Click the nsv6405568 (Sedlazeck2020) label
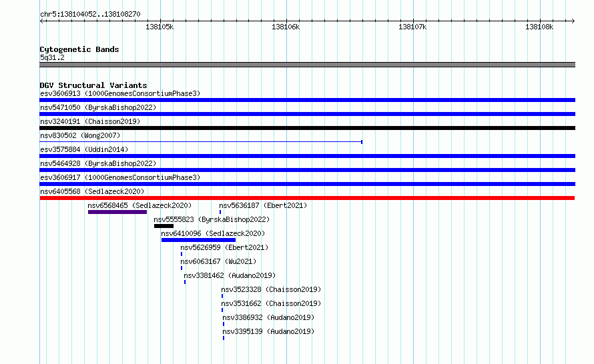The height and width of the screenshot is (364, 594). 92,191
